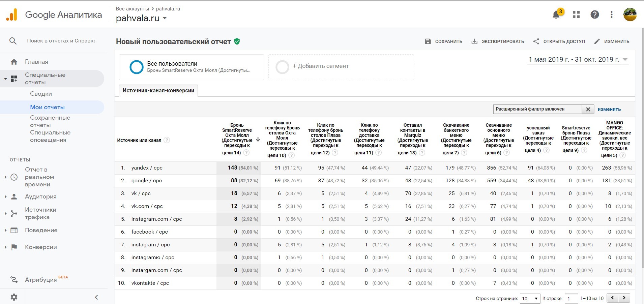This screenshot has height=304, width=644.
Task: Go to previous page arrow
Action: 613,298
